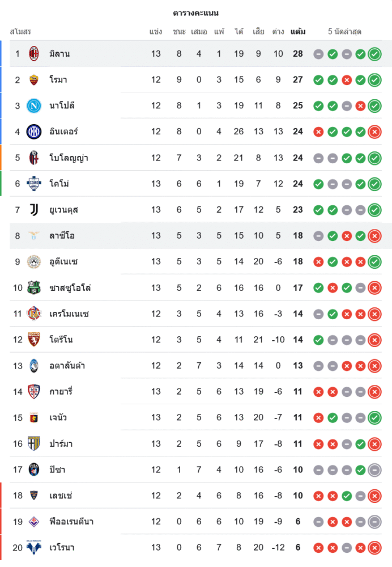Click the Atalanta club crest icon
This screenshot has width=392, height=567.
point(34,366)
